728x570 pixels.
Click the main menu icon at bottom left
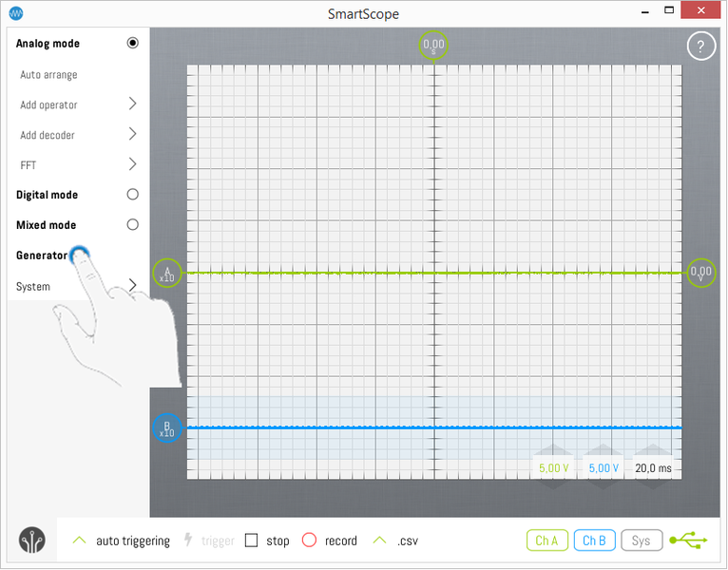32,540
